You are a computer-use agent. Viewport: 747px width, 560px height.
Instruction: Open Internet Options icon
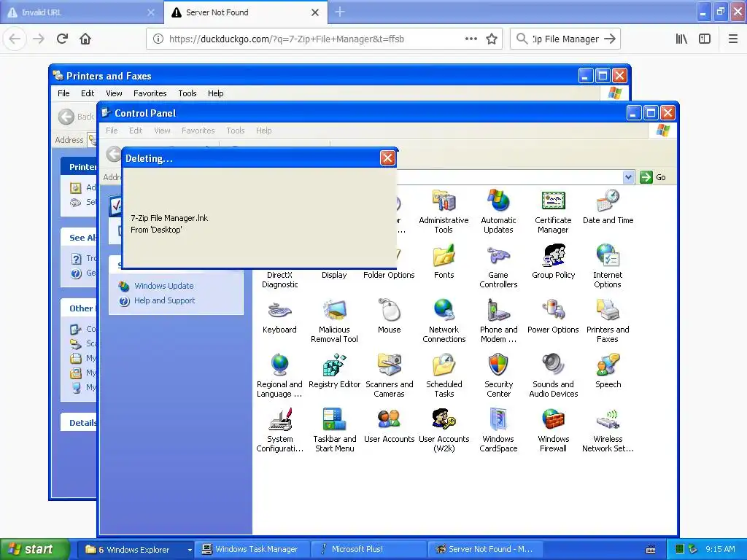(x=608, y=265)
